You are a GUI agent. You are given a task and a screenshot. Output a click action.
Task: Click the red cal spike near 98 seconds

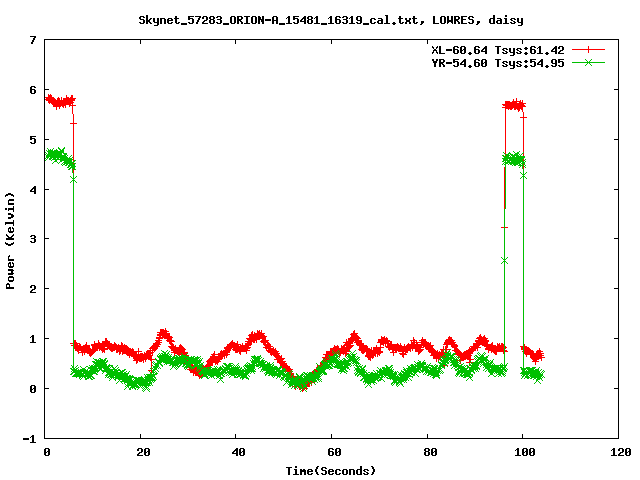point(514,105)
